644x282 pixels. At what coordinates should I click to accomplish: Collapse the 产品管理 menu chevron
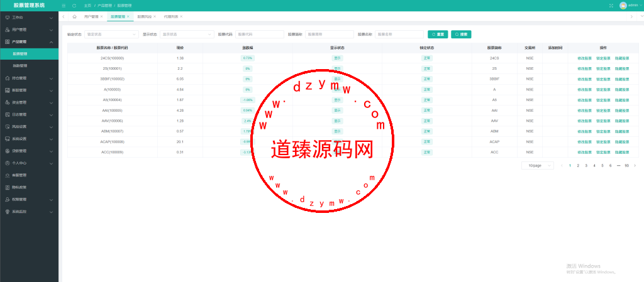click(51, 42)
